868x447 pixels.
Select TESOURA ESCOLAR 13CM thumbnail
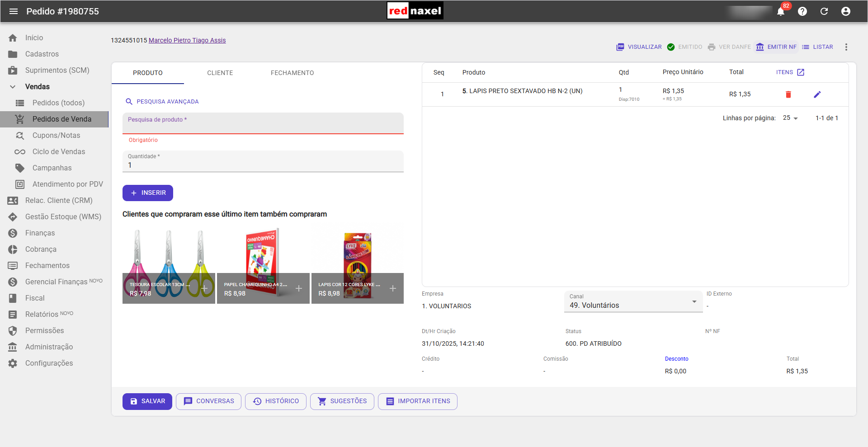[169, 265]
